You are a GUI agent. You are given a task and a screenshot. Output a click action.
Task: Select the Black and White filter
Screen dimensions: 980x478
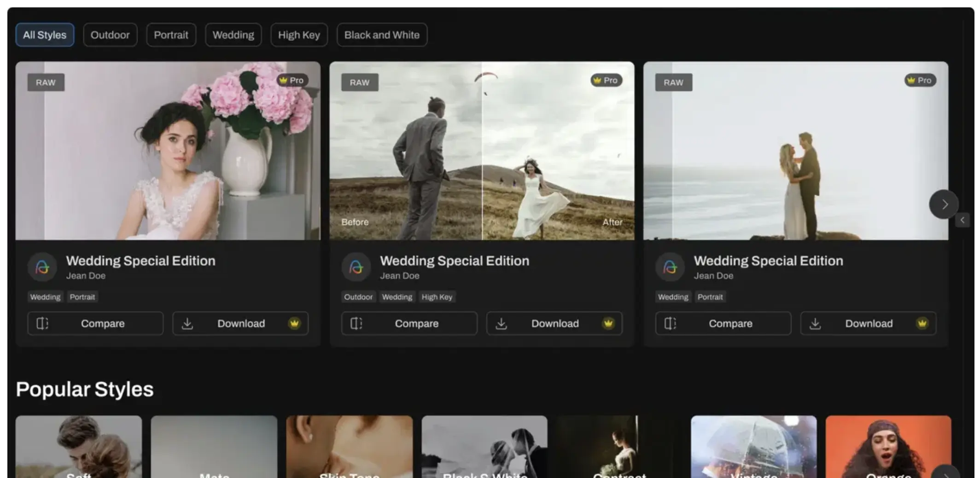coord(382,35)
